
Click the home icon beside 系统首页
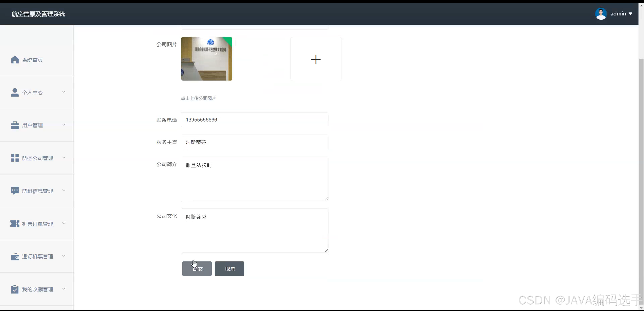click(15, 60)
